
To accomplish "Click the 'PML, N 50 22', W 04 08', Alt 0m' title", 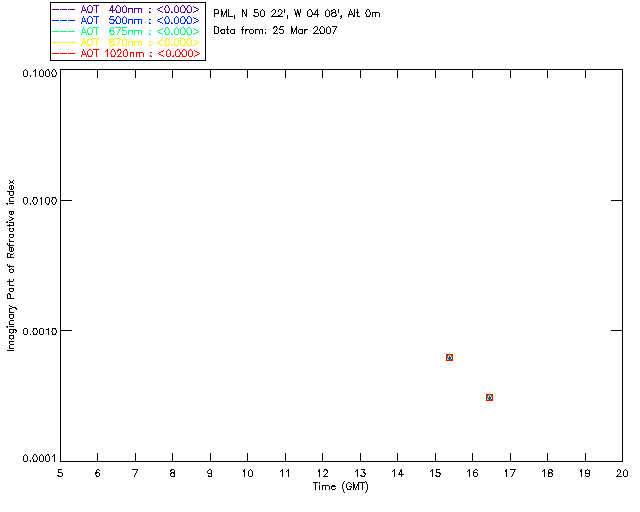I will (297, 14).
